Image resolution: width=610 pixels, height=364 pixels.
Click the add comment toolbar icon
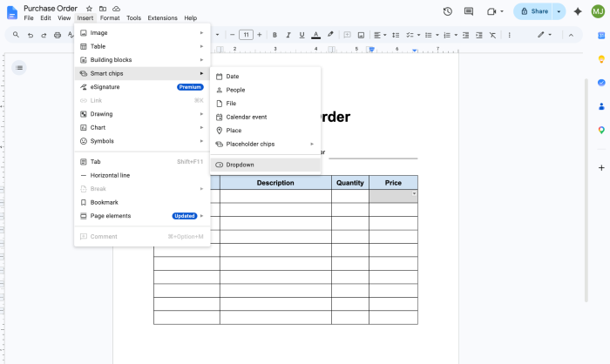348,35
